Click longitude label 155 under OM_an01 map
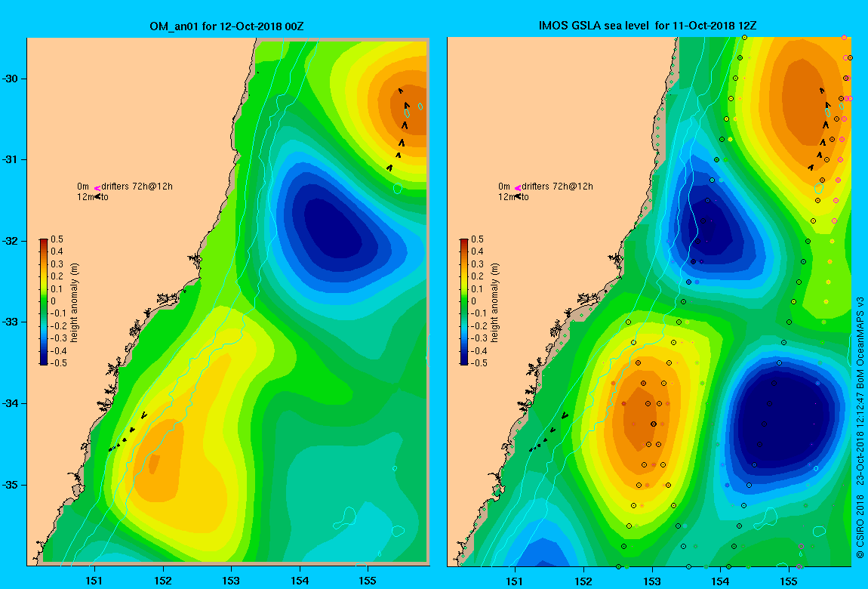The width and height of the screenshot is (868, 589). point(368,581)
